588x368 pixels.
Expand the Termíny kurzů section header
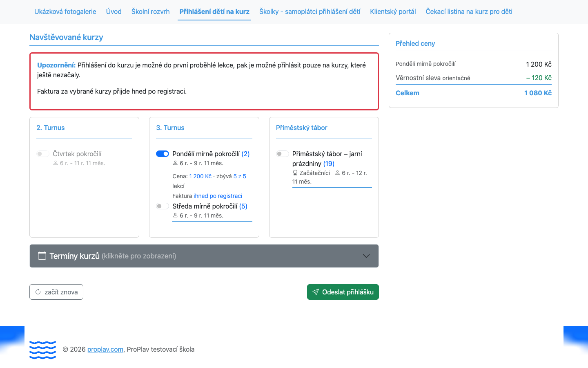(204, 256)
